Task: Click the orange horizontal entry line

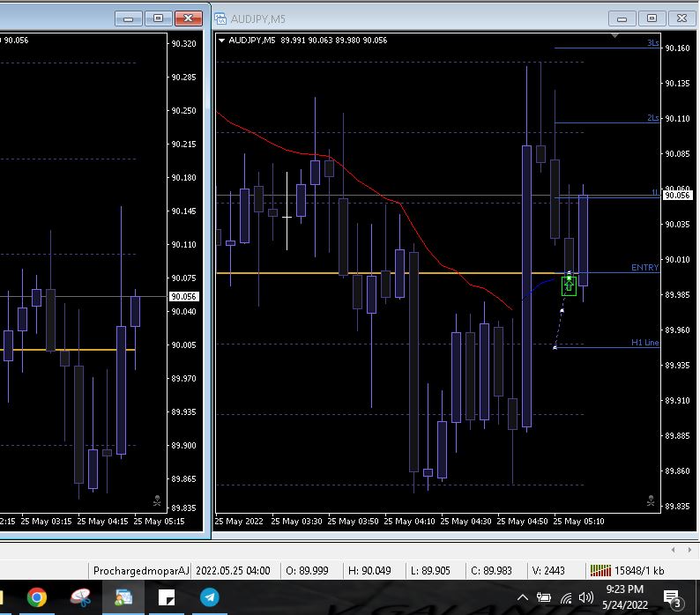Action: coord(353,273)
